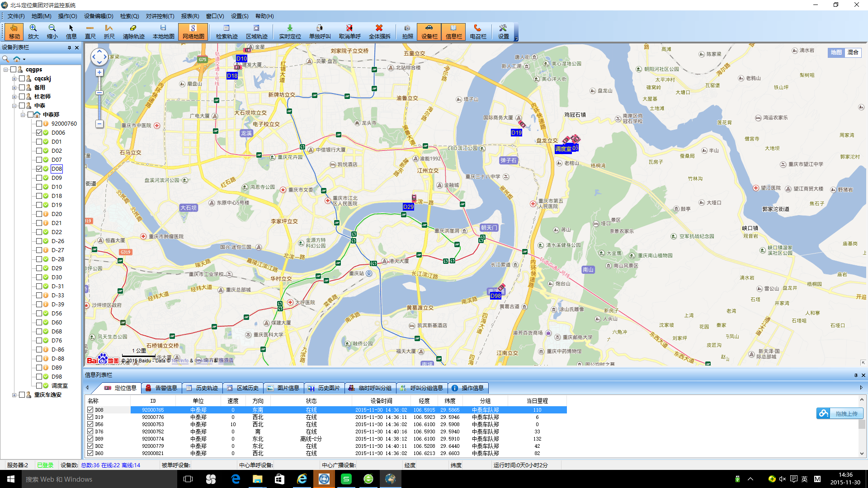Open Windows Start menu
The width and height of the screenshot is (868, 488).
click(x=11, y=479)
